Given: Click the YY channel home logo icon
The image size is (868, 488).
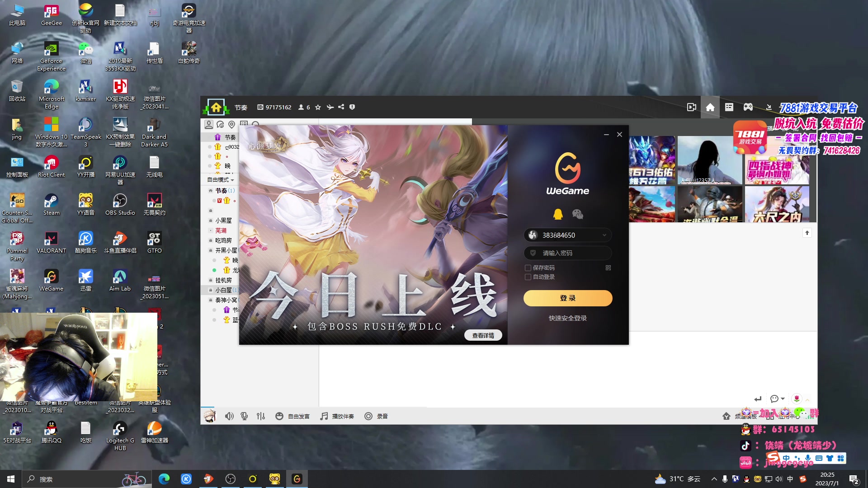Looking at the screenshot, I should pyautogui.click(x=216, y=107).
